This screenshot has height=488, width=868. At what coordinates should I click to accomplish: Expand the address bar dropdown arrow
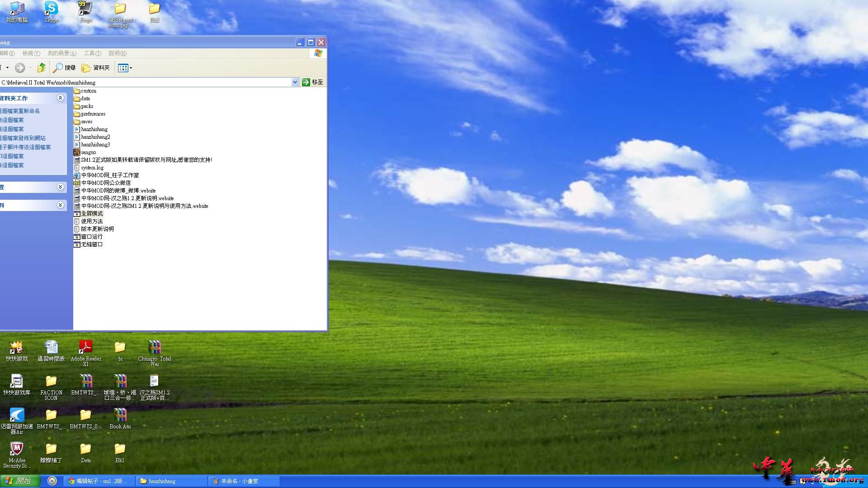295,82
